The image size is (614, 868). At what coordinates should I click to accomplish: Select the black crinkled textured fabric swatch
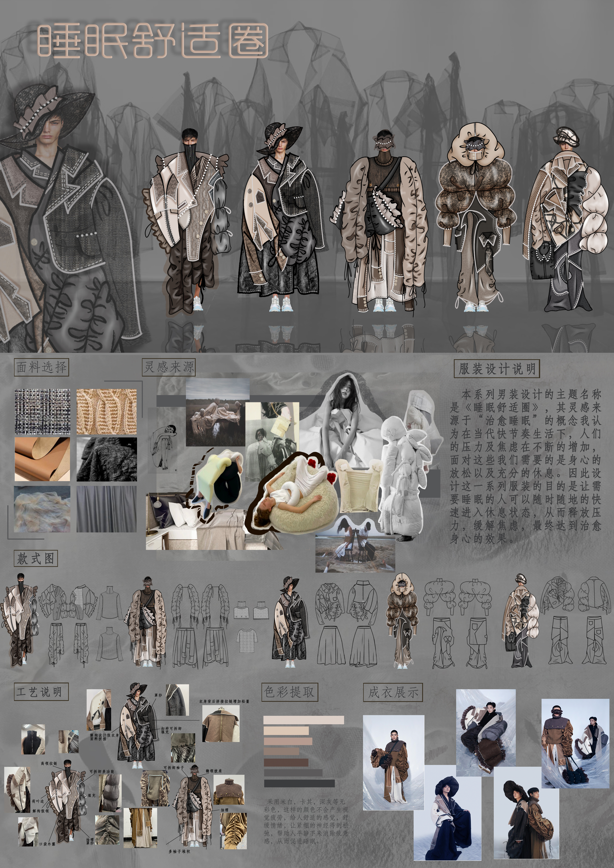click(107, 459)
